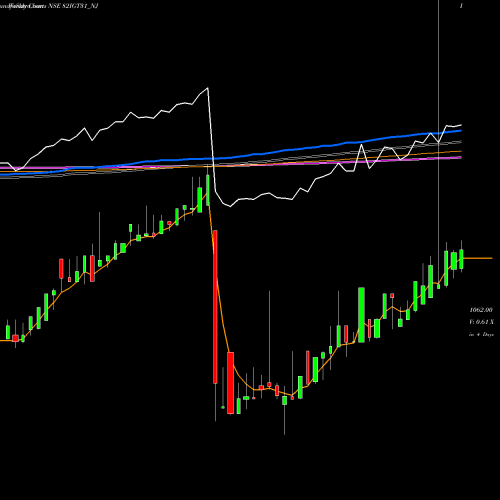Click the orange horizontal last-price line

478,258
